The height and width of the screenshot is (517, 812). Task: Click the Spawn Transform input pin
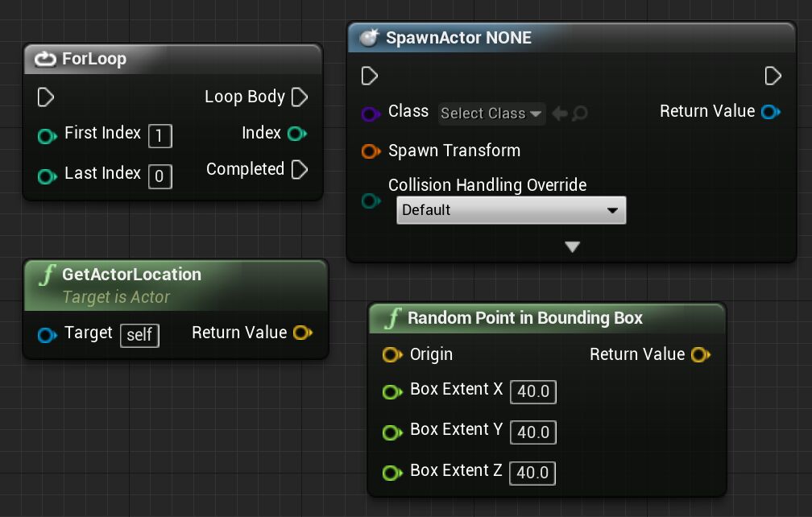coord(371,151)
